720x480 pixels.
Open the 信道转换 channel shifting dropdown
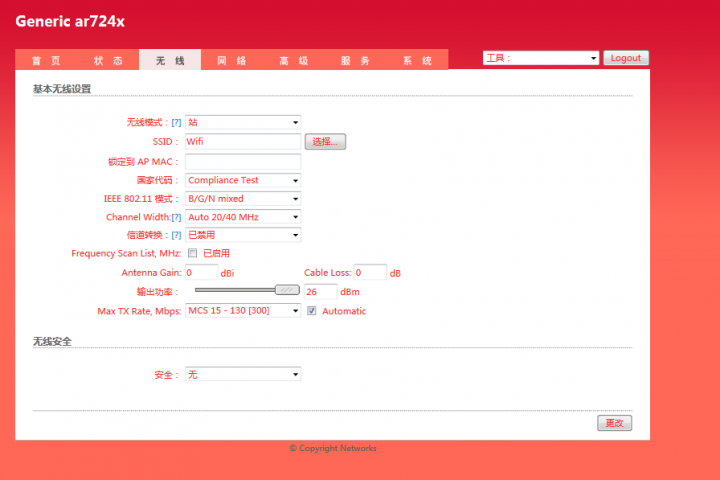(243, 235)
